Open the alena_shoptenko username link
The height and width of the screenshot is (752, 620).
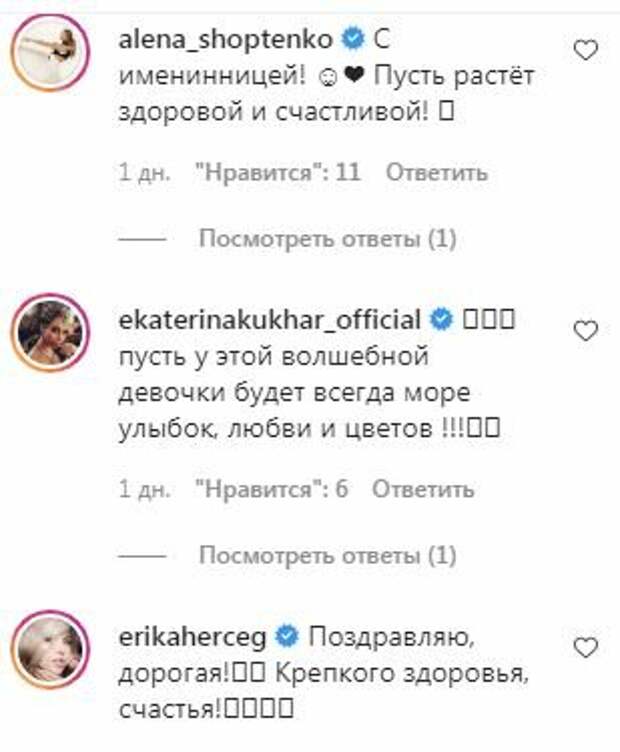[225, 40]
